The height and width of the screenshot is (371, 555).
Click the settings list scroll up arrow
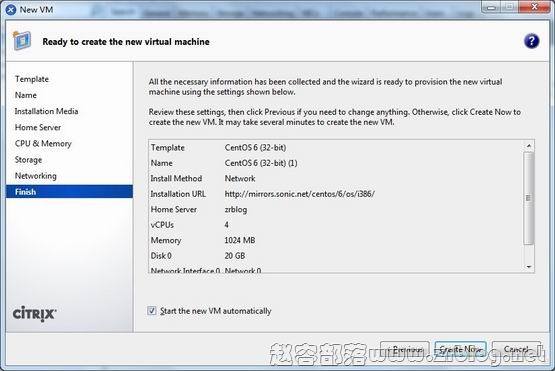(x=528, y=145)
